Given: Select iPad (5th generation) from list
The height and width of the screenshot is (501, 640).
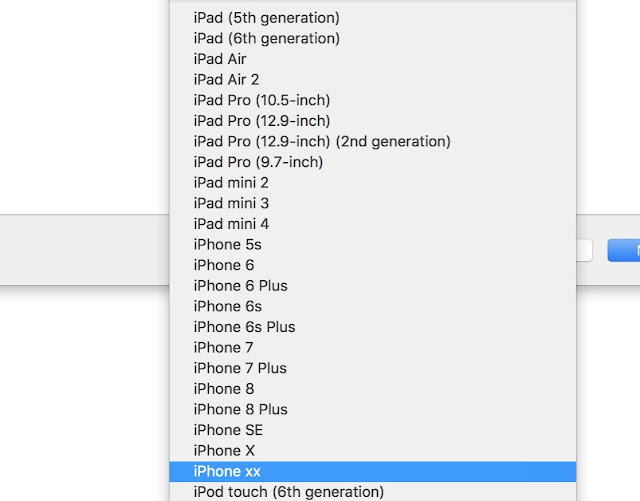Looking at the screenshot, I should (372, 18).
